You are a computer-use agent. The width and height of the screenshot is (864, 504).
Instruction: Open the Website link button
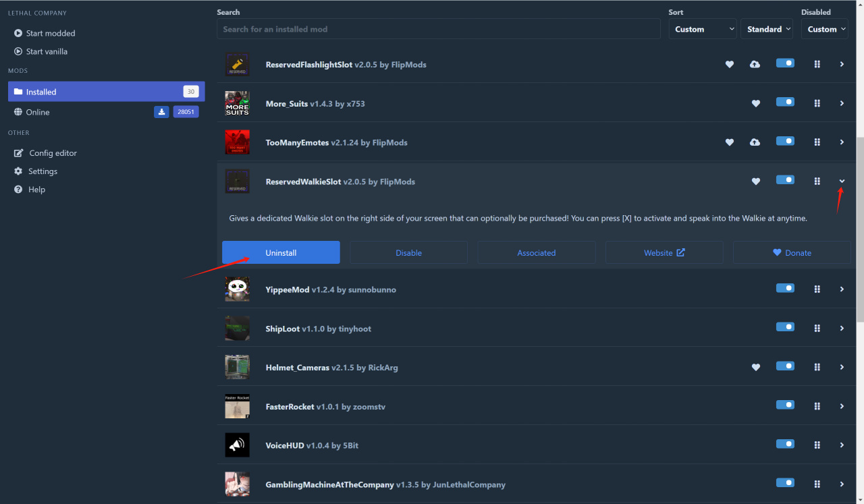click(664, 252)
